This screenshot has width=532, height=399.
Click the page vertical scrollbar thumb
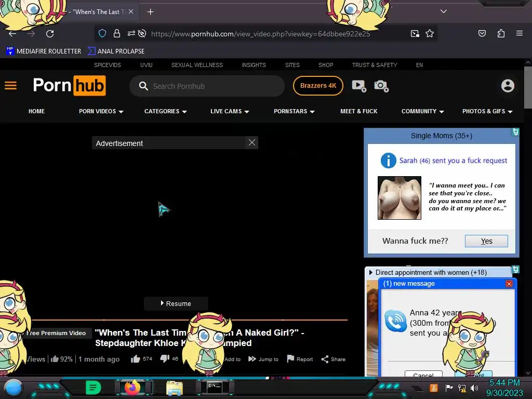528,87
